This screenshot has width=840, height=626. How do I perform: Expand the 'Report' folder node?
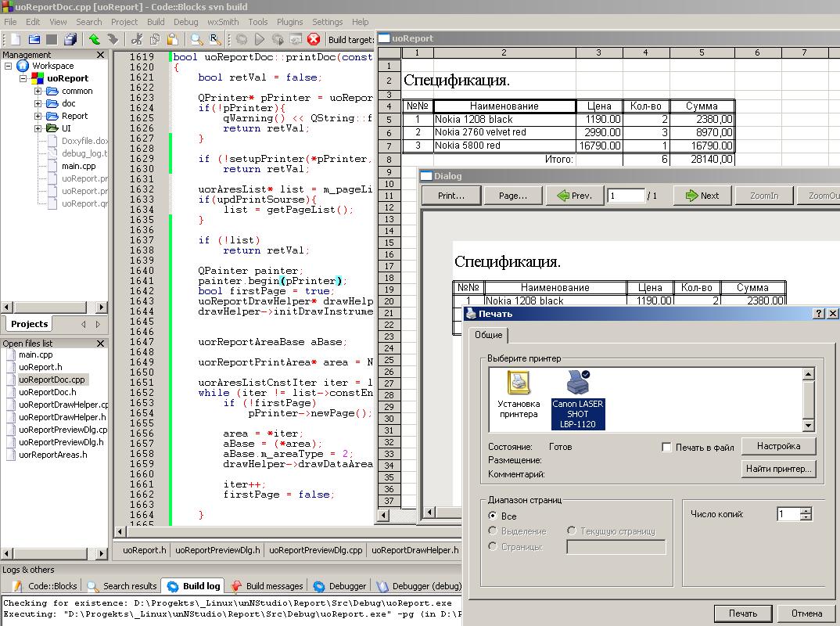(x=38, y=117)
